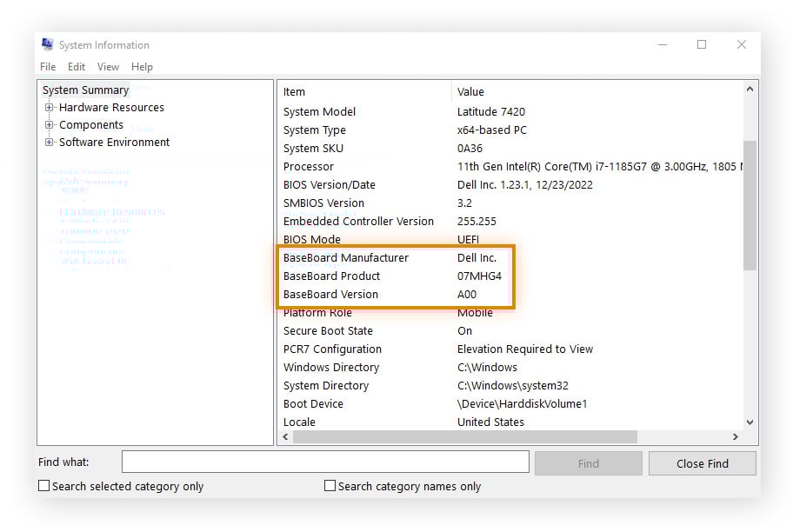Click the System Information application icon
Screen dimensions: 793x532
tap(45, 43)
